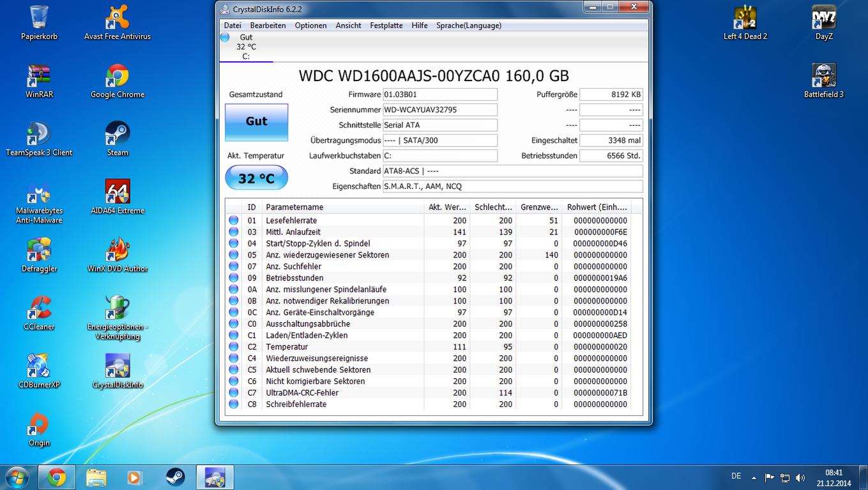This screenshot has height=490, width=868.
Task: Open the Optionen menu
Action: pos(310,26)
